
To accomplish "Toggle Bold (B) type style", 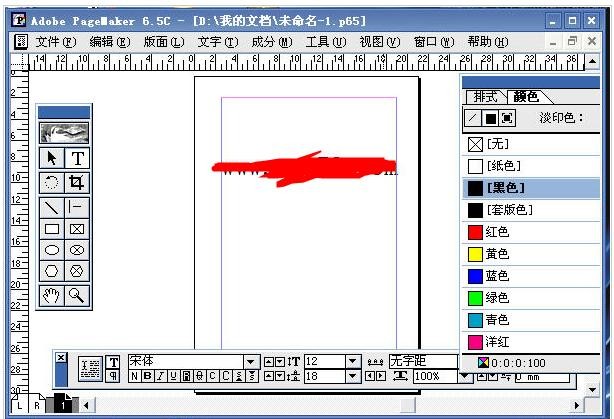I will 147,376.
